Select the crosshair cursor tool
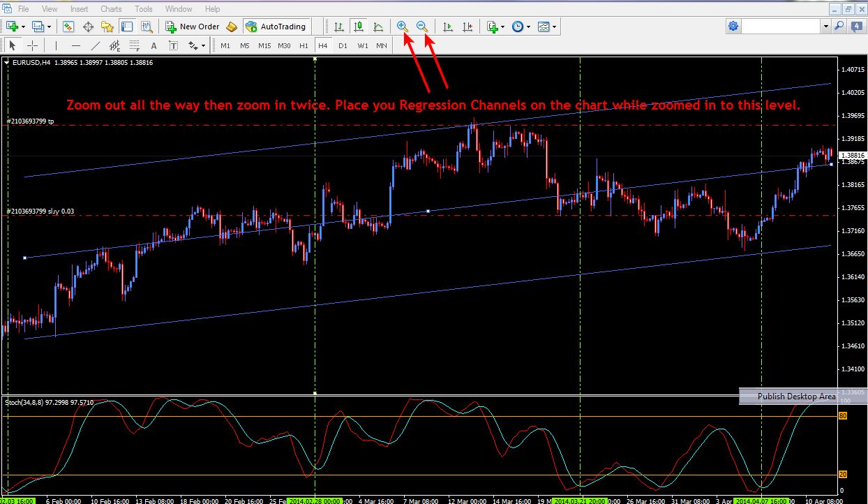 pos(33,46)
